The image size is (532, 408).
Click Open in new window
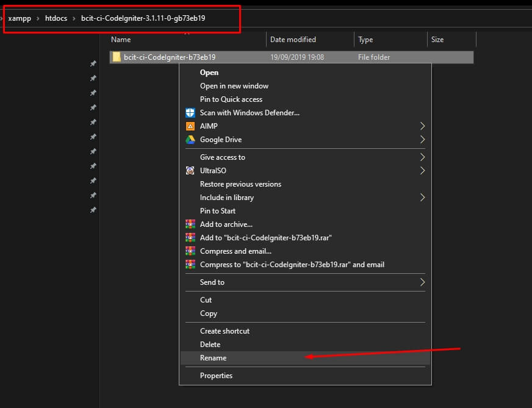(x=234, y=86)
